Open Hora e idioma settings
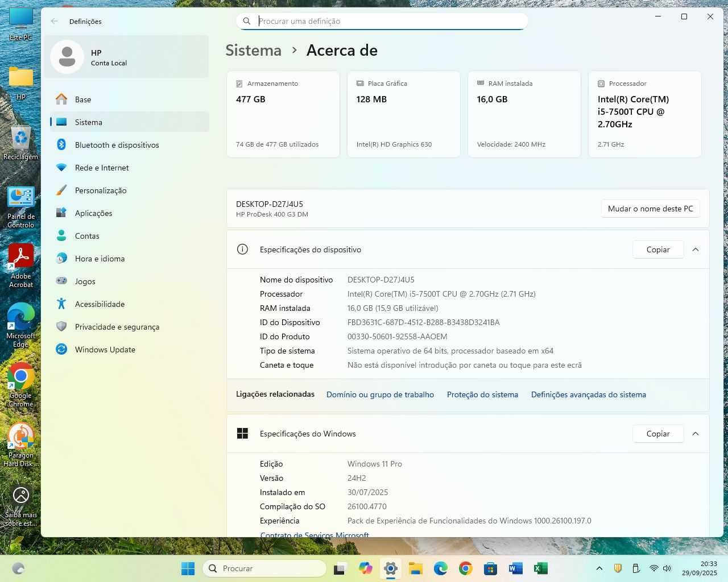Viewport: 728px width, 582px height. [130, 259]
